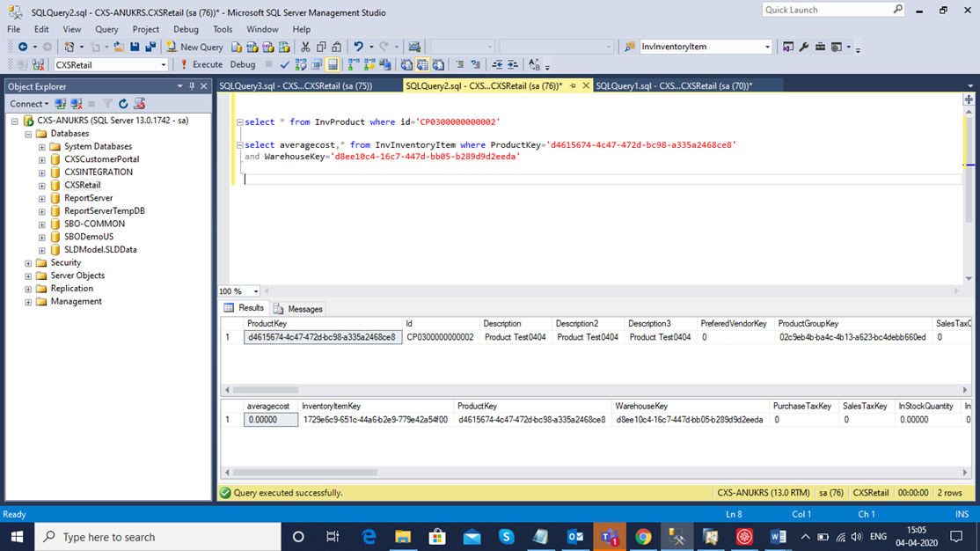The width and height of the screenshot is (980, 551).
Task: Open the Tools menu
Action: pos(222,29)
